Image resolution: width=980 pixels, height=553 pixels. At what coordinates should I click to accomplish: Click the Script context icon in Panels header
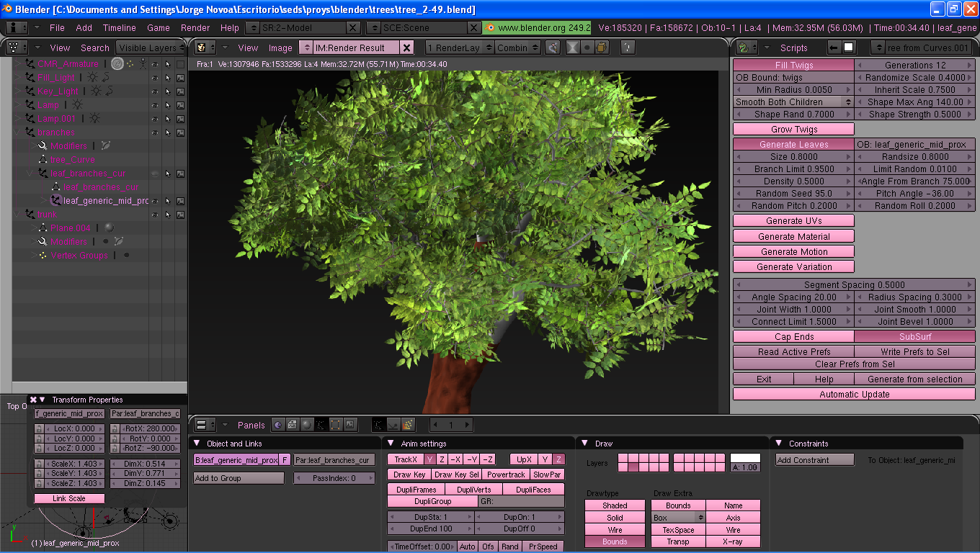click(293, 425)
